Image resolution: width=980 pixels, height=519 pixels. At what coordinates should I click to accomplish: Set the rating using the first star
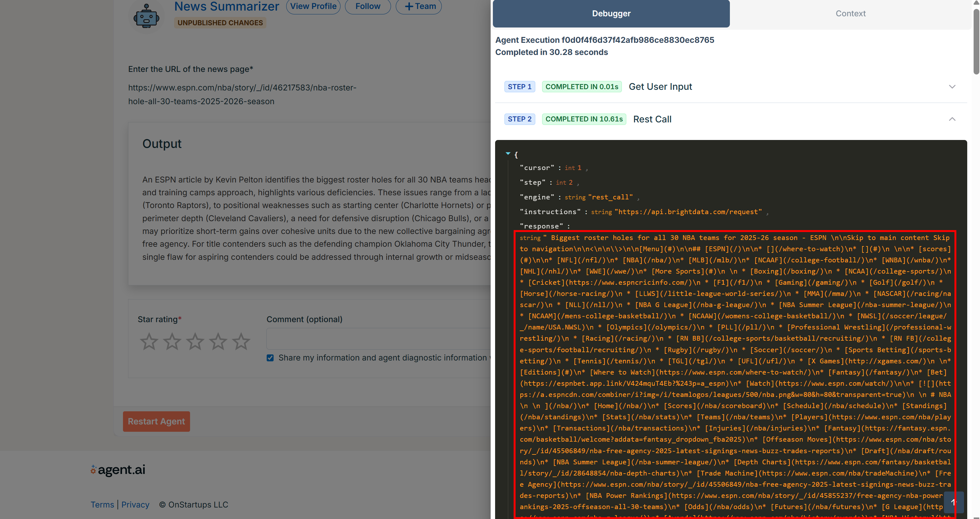coord(149,341)
